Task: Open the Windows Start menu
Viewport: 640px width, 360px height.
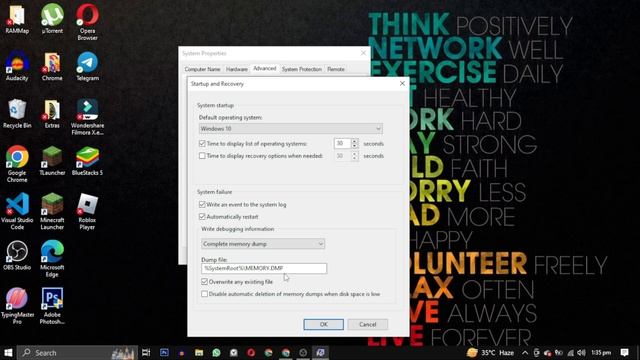Action: [x=8, y=353]
